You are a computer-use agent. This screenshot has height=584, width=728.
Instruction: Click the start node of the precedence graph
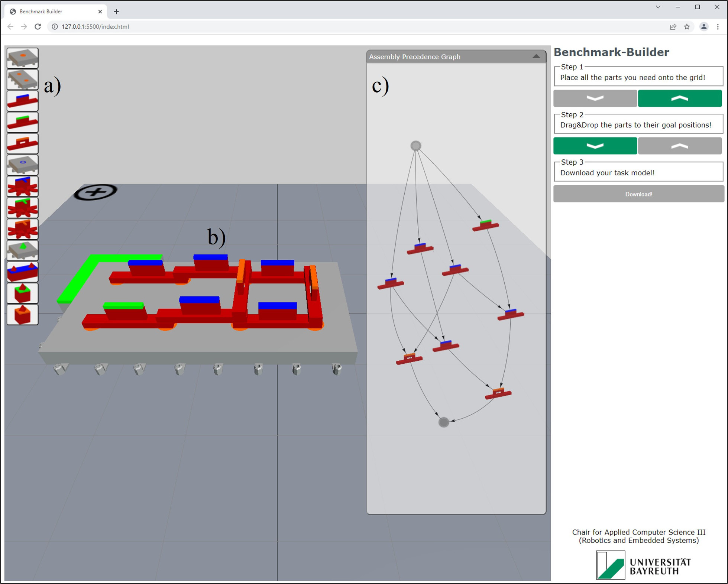[416, 146]
